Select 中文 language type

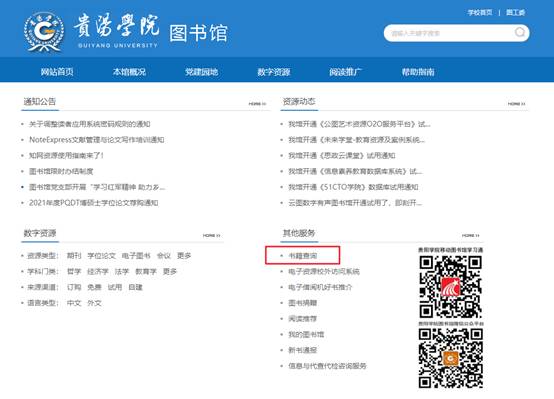[74, 303]
